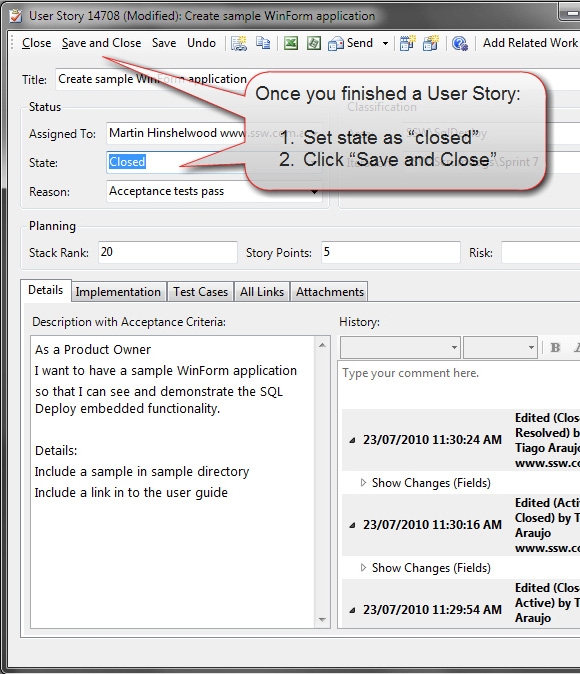The width and height of the screenshot is (580, 674).
Task: Send the work item by email
Action: (350, 43)
